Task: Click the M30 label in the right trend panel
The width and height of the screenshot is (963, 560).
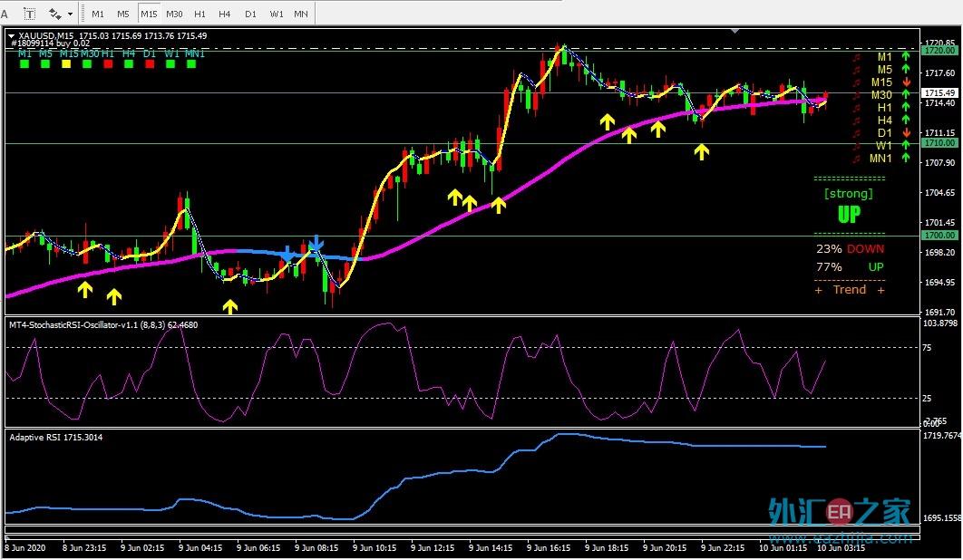Action: coord(881,95)
